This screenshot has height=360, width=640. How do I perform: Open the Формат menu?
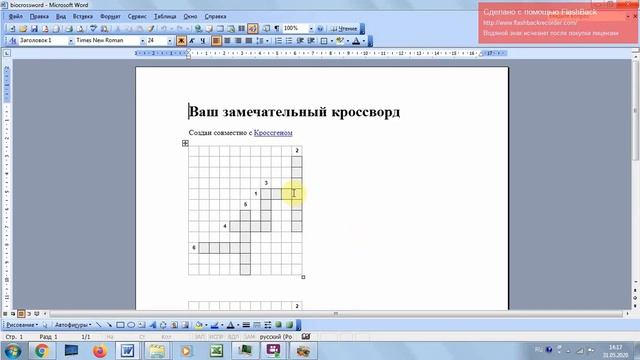click(110, 16)
